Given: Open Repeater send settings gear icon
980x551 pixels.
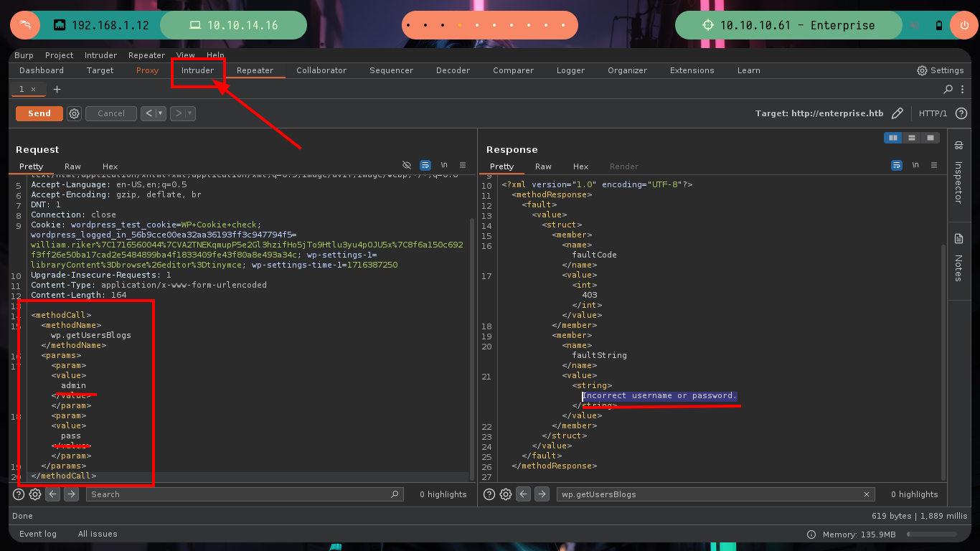Looking at the screenshot, I should coord(74,113).
